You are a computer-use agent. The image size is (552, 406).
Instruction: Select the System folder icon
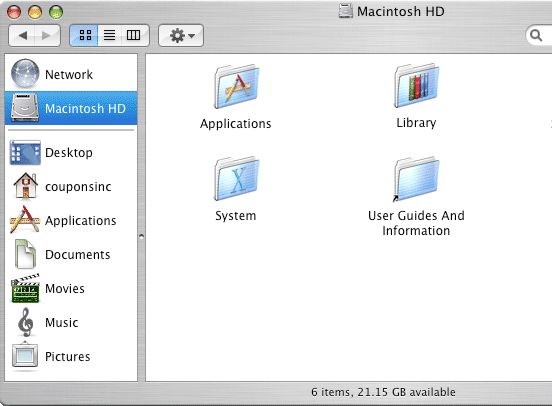coord(237,179)
